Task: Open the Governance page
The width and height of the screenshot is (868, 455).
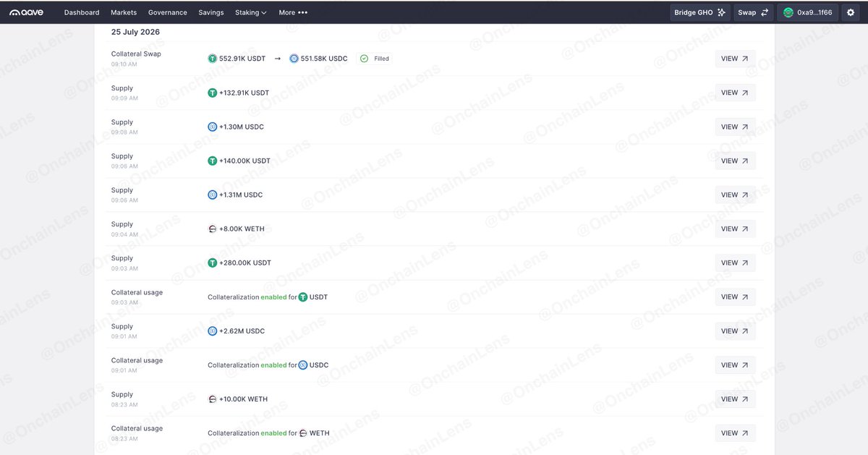Action: [167, 12]
